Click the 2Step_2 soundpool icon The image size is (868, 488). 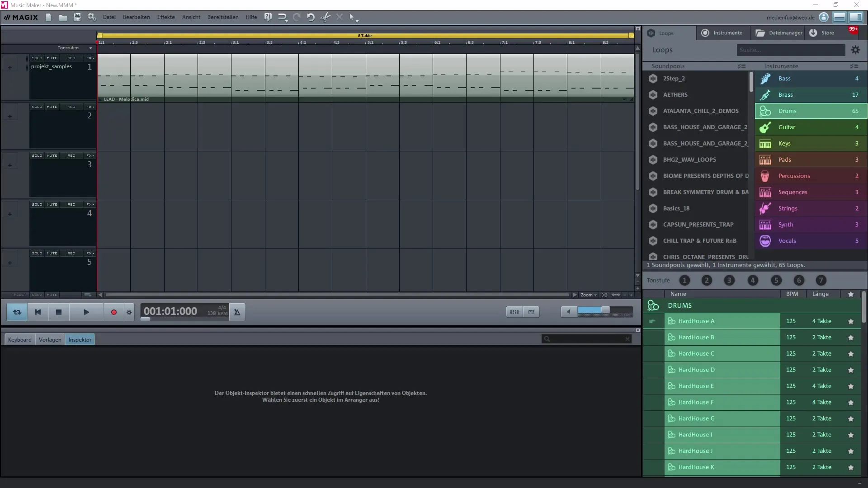point(653,79)
